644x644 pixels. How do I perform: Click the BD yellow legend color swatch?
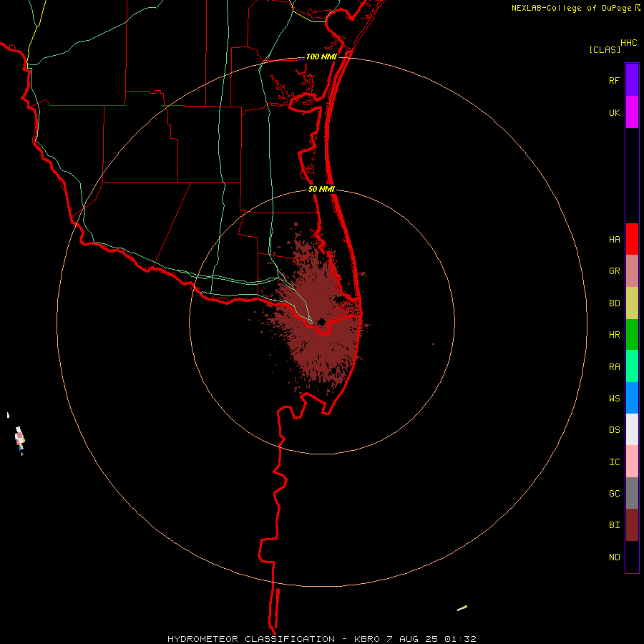(x=632, y=303)
